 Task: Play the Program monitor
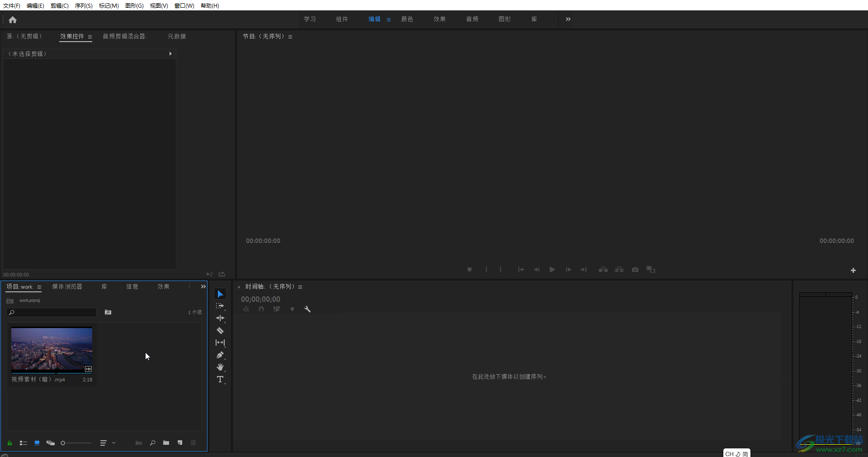tap(552, 270)
